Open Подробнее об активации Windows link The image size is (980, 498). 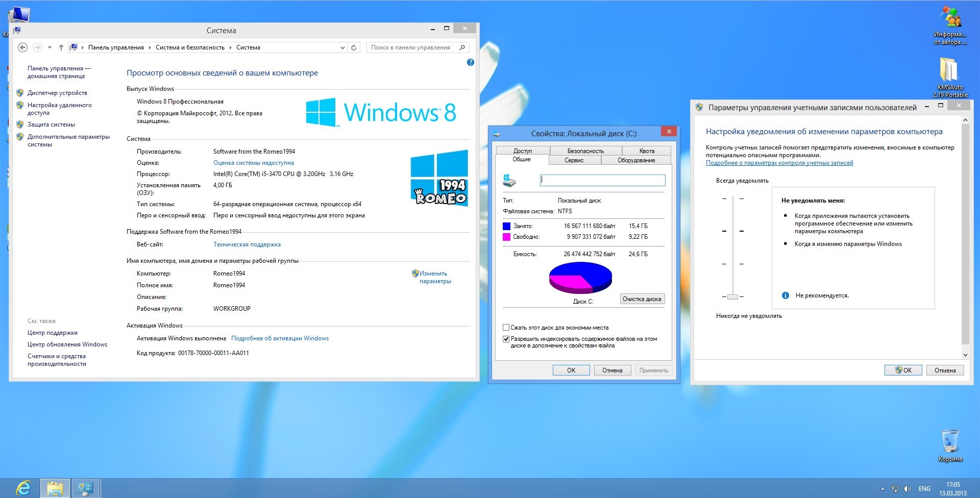tap(280, 338)
